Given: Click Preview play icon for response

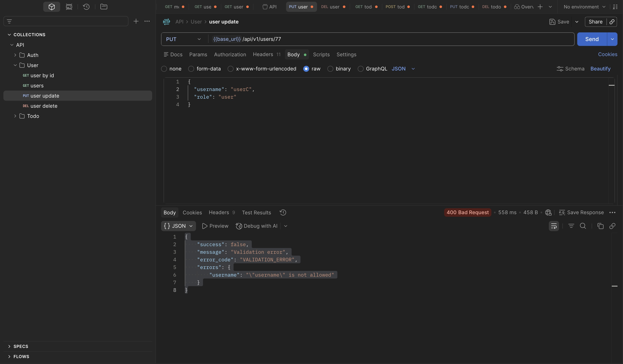Looking at the screenshot, I should pos(215,226).
